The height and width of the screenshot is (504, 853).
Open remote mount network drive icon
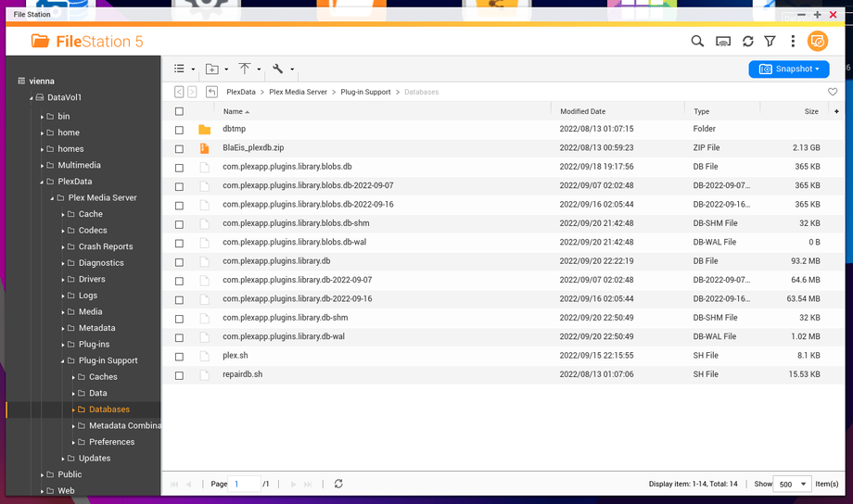click(x=723, y=42)
